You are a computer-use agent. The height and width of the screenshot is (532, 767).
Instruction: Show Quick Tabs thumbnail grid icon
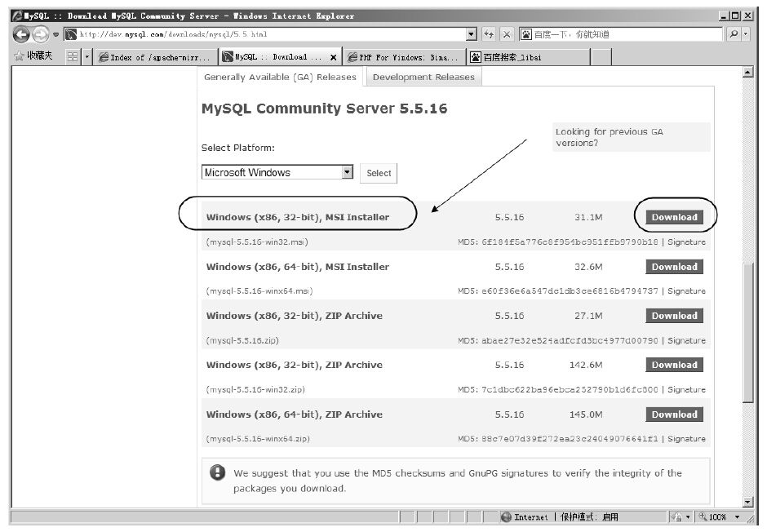coord(73,57)
